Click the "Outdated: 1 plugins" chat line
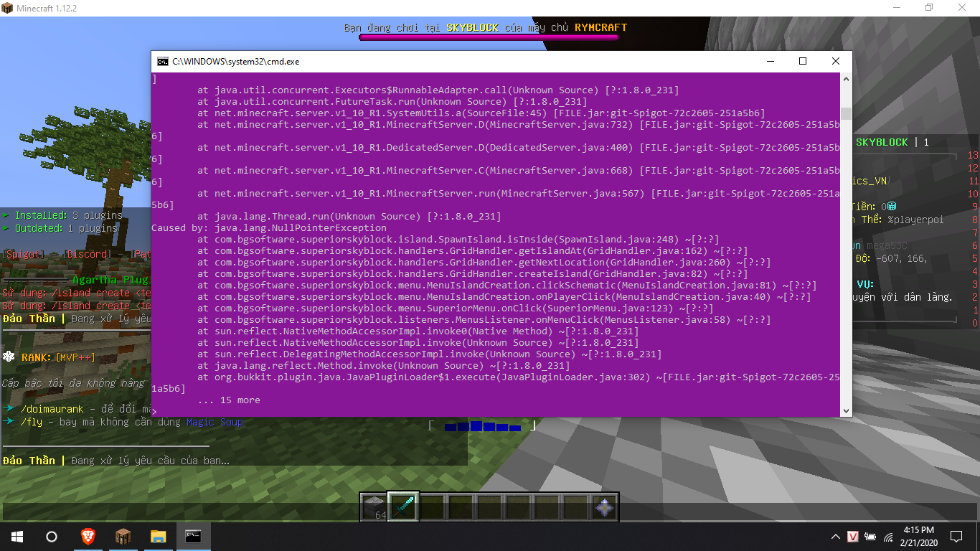Viewport: 980px width, 551px height. (60, 228)
